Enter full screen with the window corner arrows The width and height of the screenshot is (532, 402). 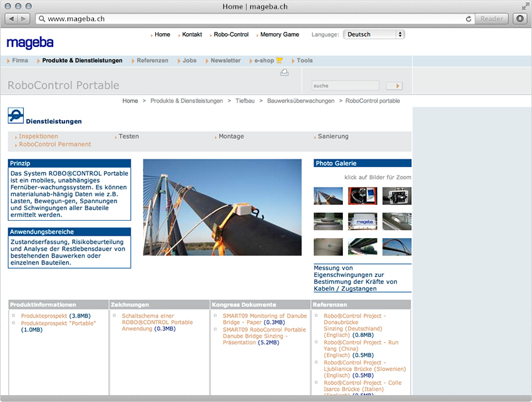coord(525,6)
